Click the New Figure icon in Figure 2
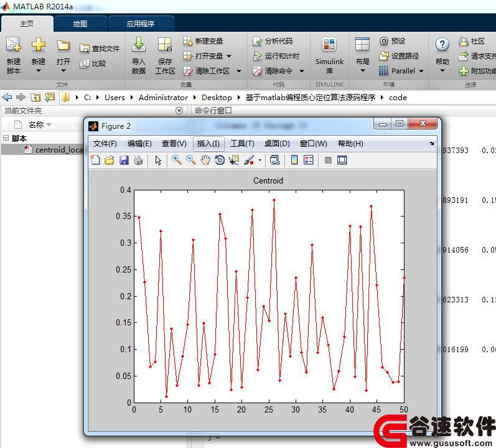The image size is (496, 448). pos(96,160)
